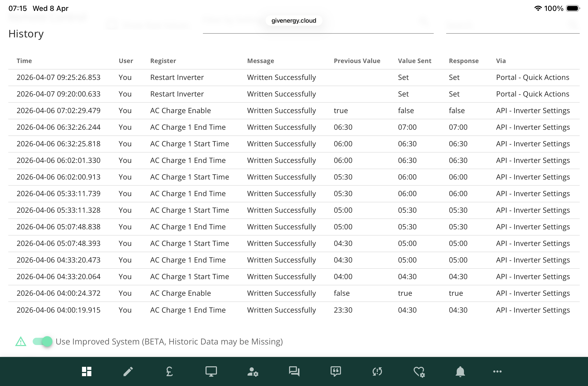Open the heart with gear health icon
Image resolution: width=588 pixels, height=386 pixels.
point(419,372)
